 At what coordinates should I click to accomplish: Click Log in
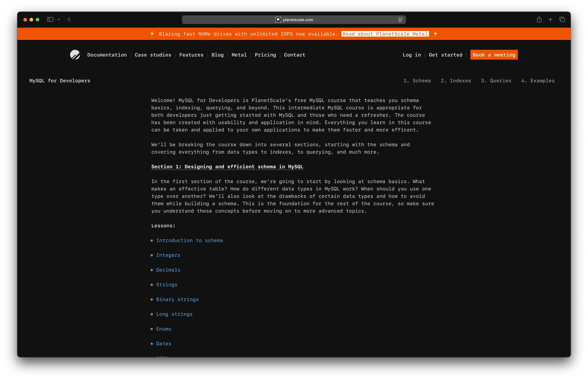coord(412,55)
